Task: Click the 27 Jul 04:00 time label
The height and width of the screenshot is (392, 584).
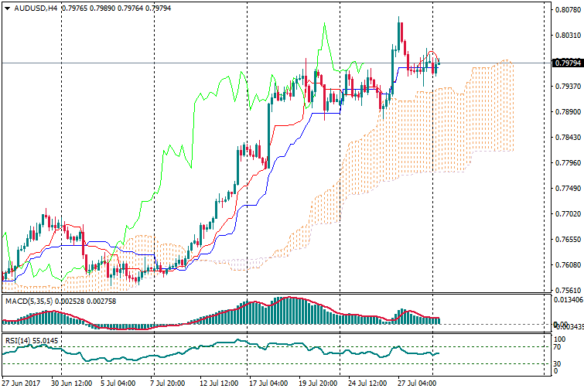Action: [x=416, y=382]
